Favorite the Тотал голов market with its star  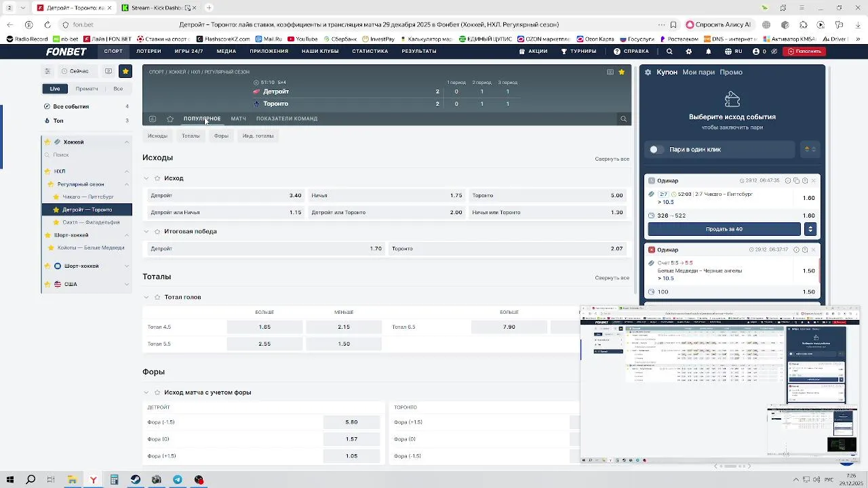tap(157, 298)
